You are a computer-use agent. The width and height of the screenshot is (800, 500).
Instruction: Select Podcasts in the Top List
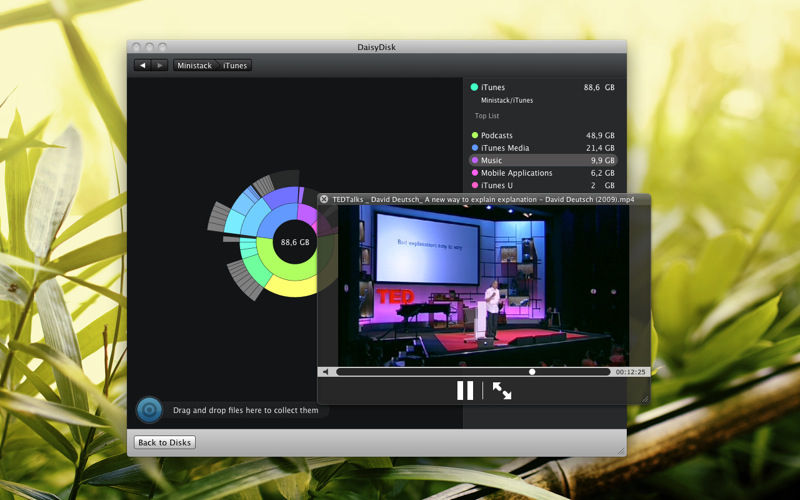coord(543,135)
